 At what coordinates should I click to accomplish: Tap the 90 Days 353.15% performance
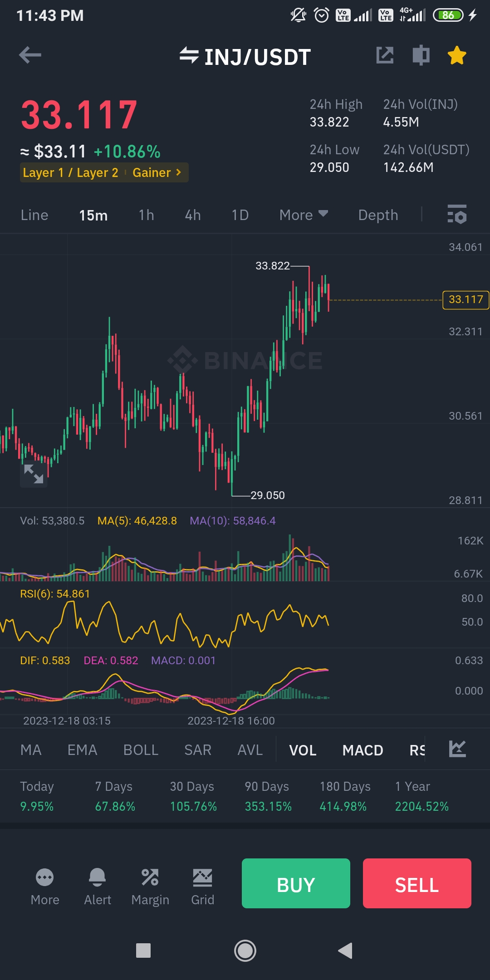coord(268,796)
